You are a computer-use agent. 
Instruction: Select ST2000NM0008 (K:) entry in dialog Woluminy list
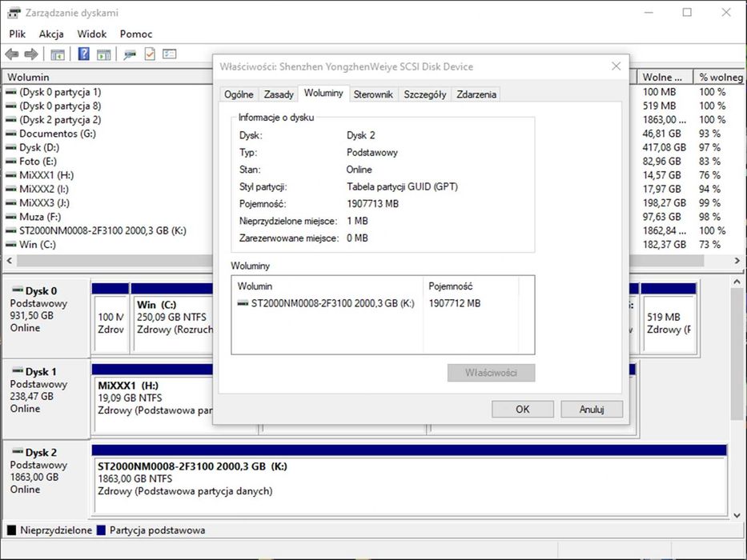(x=332, y=303)
